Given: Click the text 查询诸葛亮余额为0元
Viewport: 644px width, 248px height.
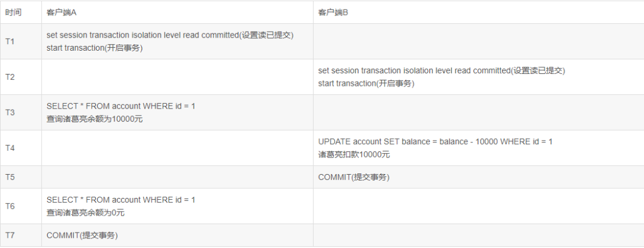Looking at the screenshot, I should 85,213.
